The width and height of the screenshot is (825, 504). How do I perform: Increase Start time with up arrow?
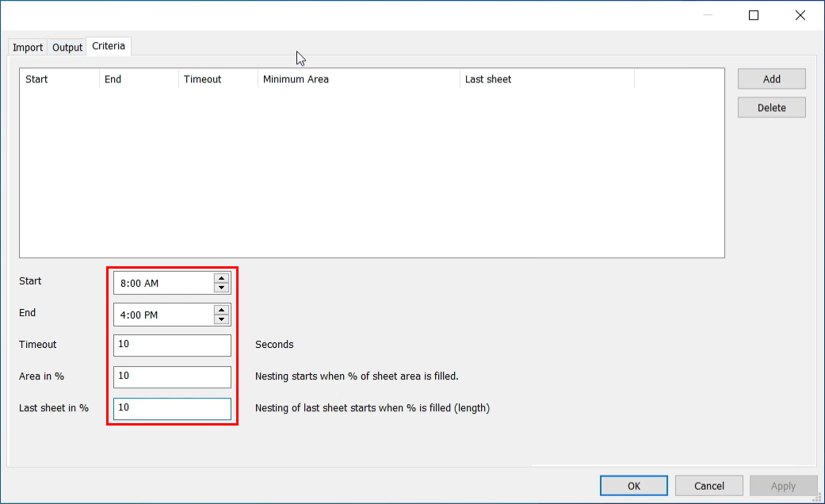[222, 278]
